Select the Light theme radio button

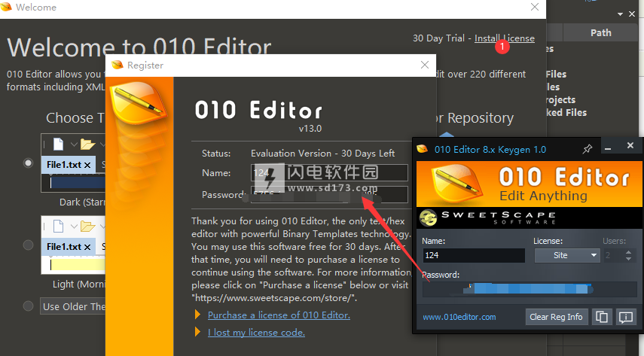(28, 245)
